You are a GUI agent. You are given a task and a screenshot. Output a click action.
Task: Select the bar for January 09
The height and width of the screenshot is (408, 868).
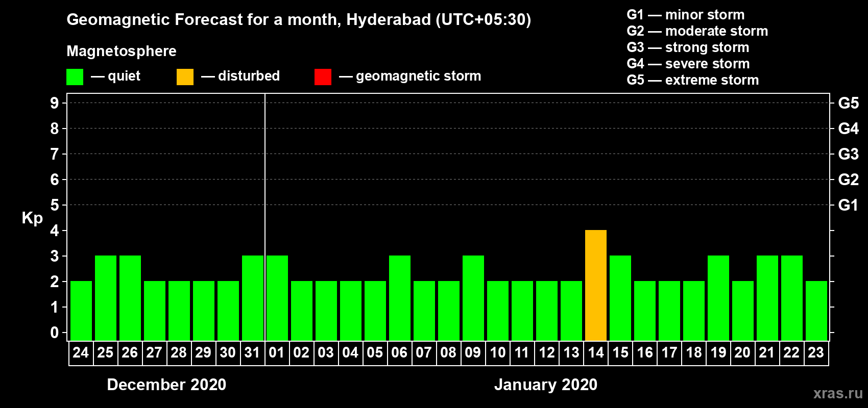pyautogui.click(x=473, y=298)
